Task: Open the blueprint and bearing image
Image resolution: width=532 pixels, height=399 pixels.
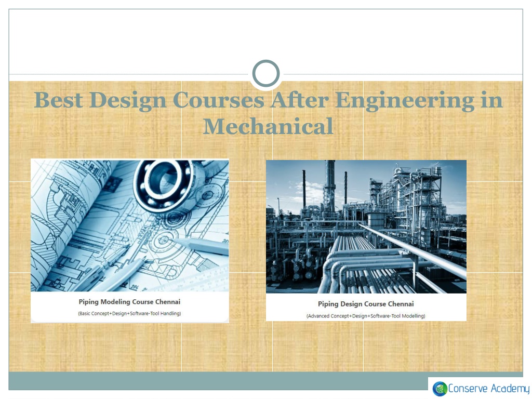Action: 130,225
